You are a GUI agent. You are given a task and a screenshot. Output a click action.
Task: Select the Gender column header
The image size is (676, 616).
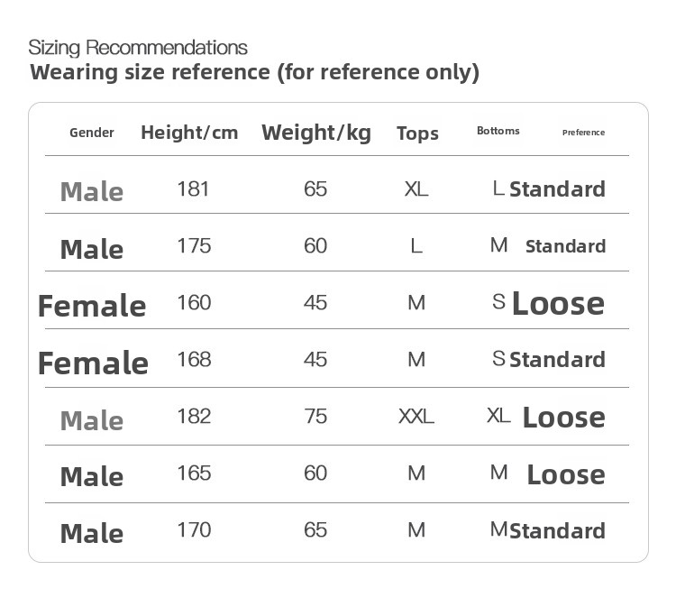[92, 133]
